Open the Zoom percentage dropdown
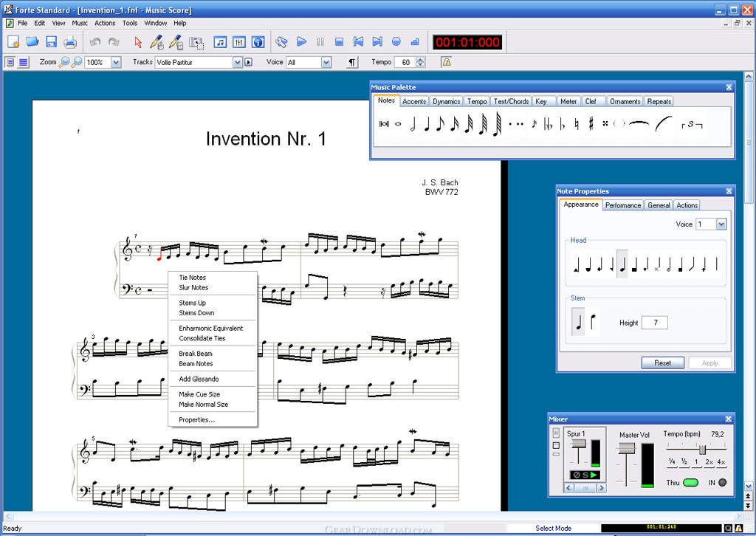The height and width of the screenshot is (536, 756). pos(116,62)
